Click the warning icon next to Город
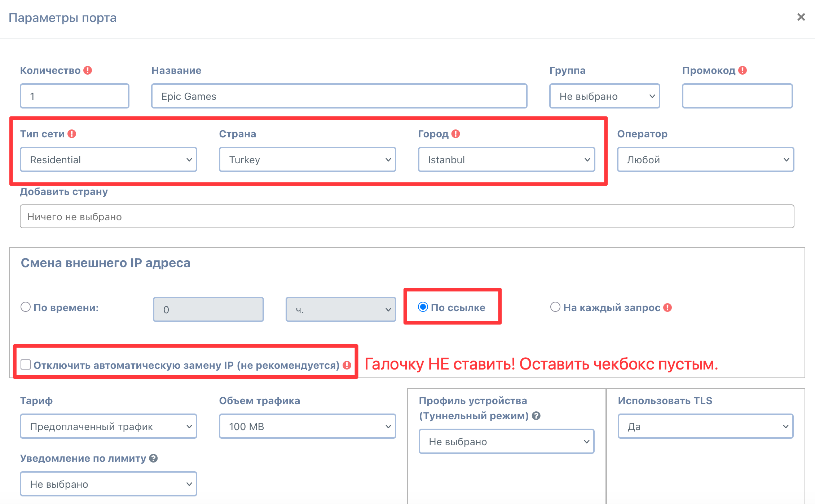Viewport: 815px width, 504px height. click(x=456, y=134)
